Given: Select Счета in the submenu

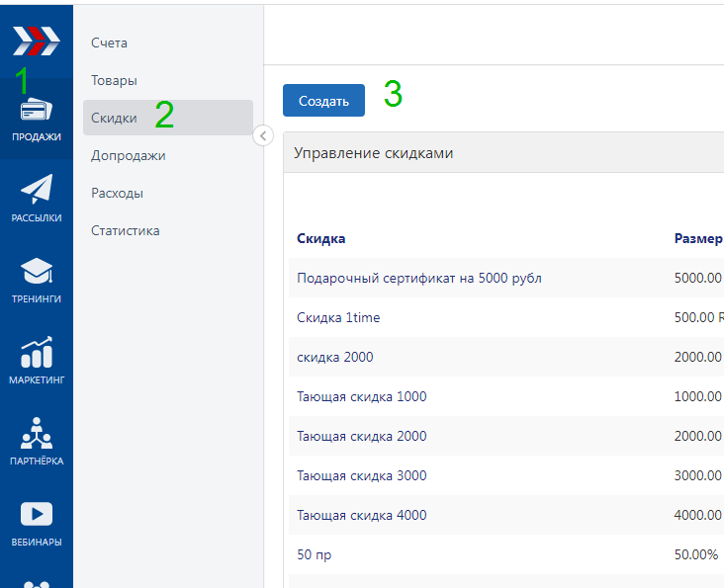Looking at the screenshot, I should click(109, 42).
